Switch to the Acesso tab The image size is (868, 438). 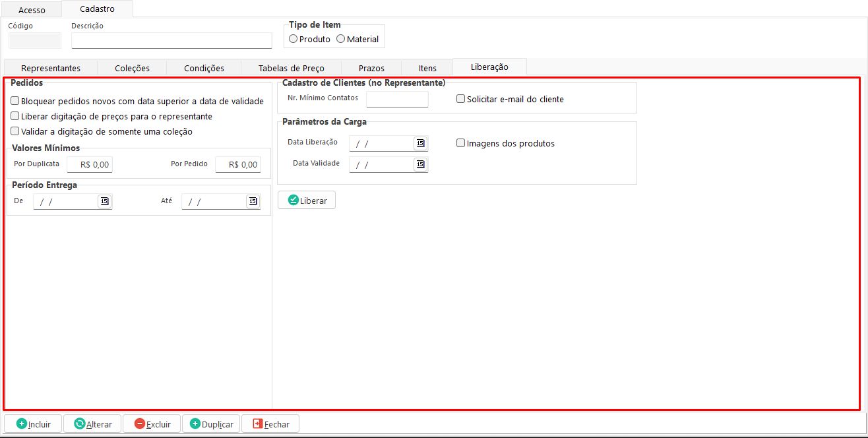coord(32,10)
